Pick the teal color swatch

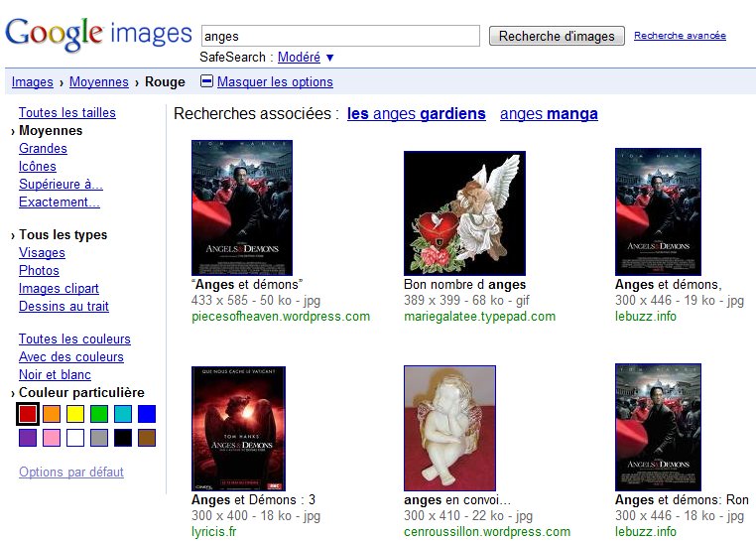click(123, 414)
